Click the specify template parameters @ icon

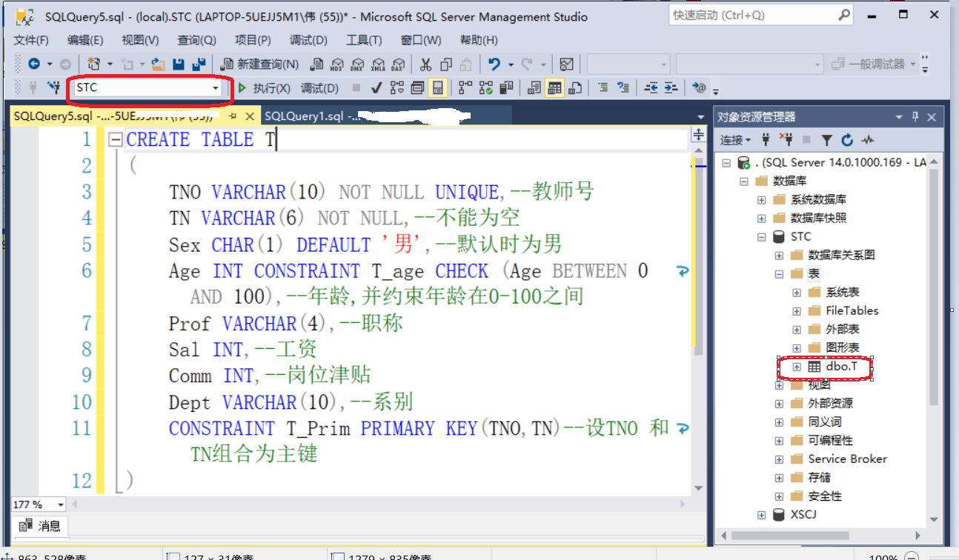click(700, 87)
